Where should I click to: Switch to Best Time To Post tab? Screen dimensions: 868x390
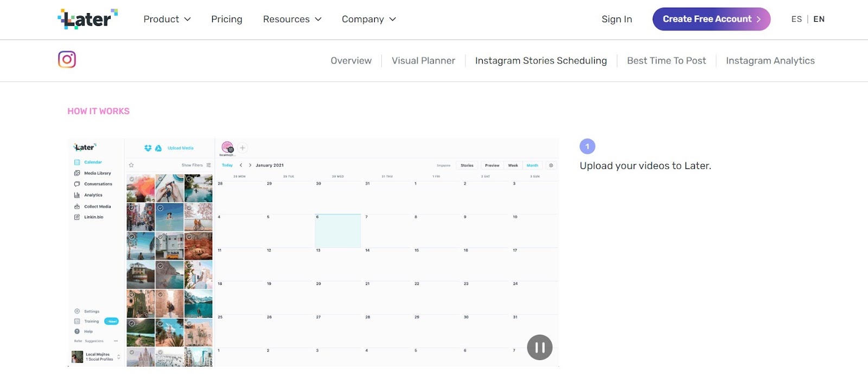[x=667, y=61]
